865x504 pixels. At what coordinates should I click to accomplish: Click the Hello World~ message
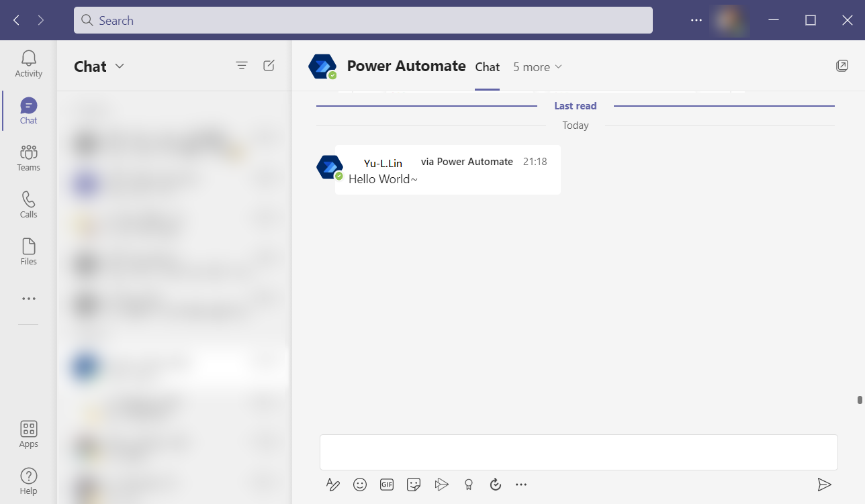[383, 179]
